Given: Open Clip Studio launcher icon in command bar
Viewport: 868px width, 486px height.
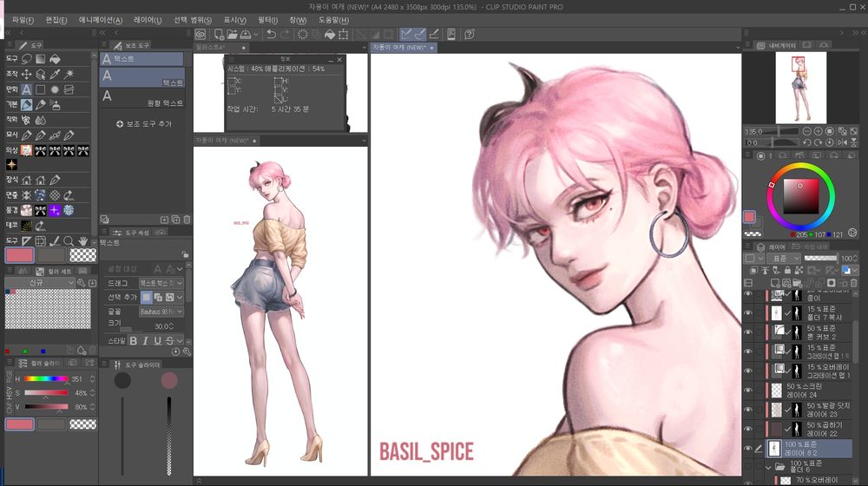Looking at the screenshot, I should [201, 35].
